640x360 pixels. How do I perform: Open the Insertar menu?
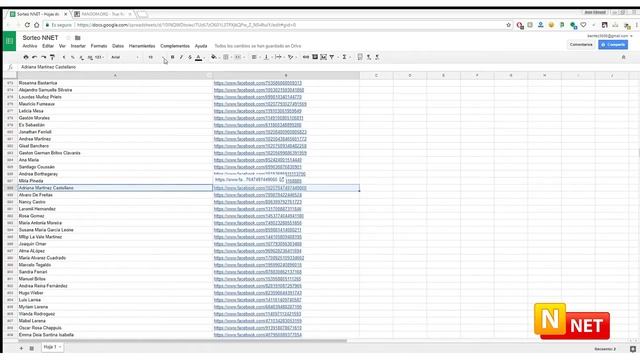(78, 46)
